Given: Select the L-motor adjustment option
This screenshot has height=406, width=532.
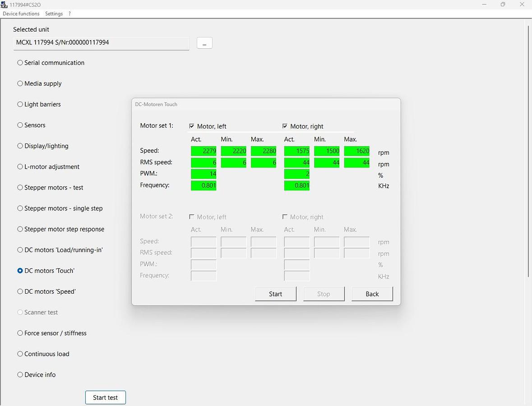Looking at the screenshot, I should (x=20, y=166).
